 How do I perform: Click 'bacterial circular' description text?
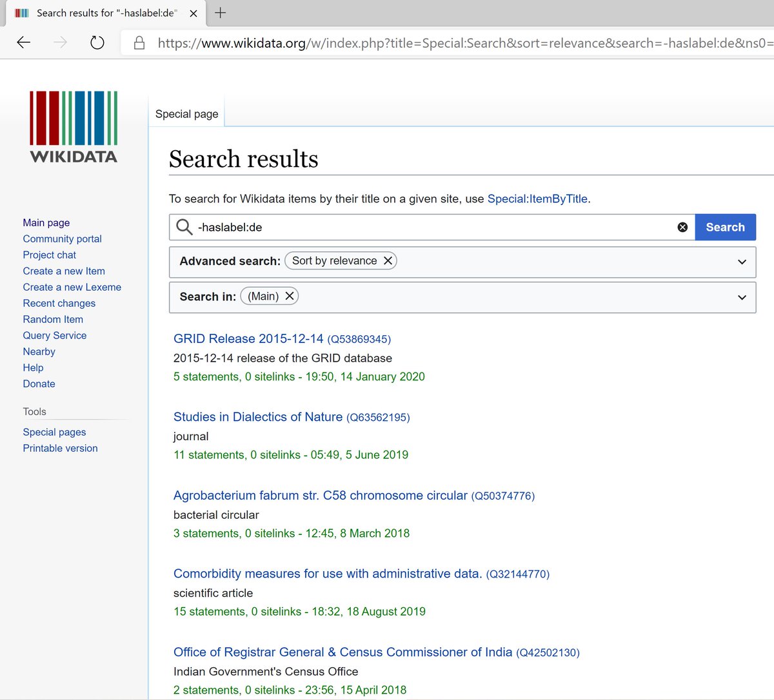pos(216,514)
